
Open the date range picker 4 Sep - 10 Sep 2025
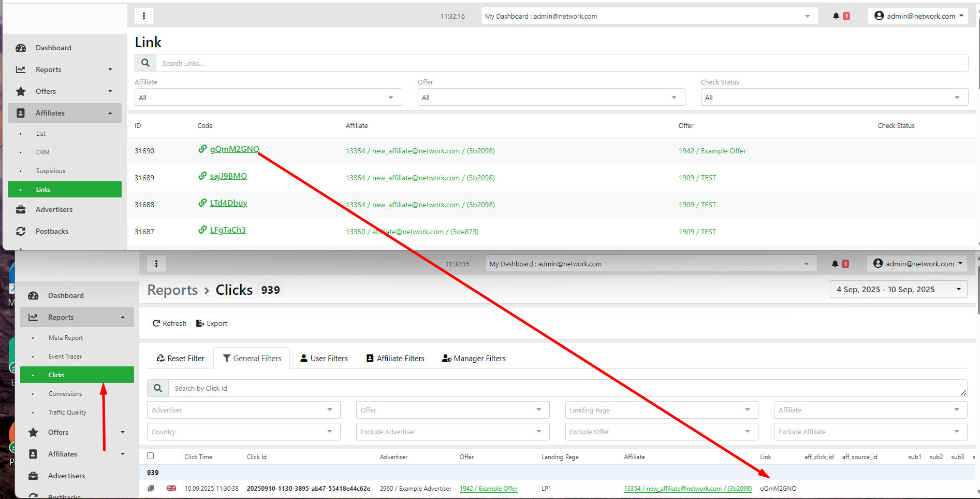(x=898, y=290)
